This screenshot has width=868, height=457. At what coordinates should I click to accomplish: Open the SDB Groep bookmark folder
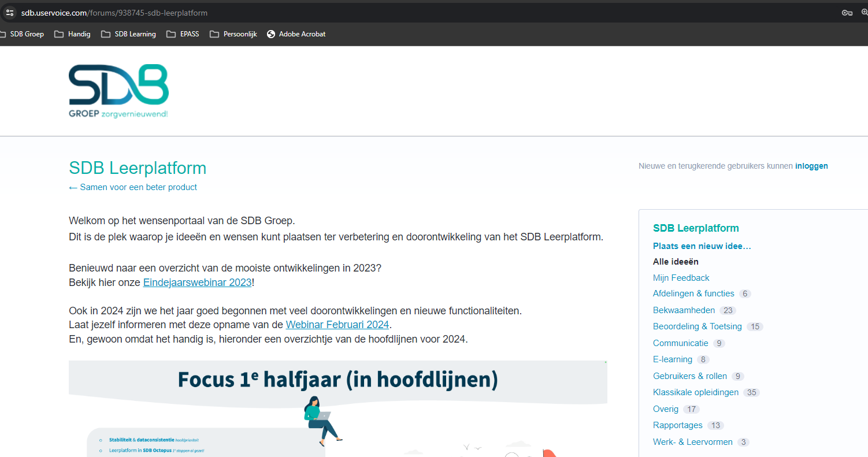pyautogui.click(x=21, y=34)
